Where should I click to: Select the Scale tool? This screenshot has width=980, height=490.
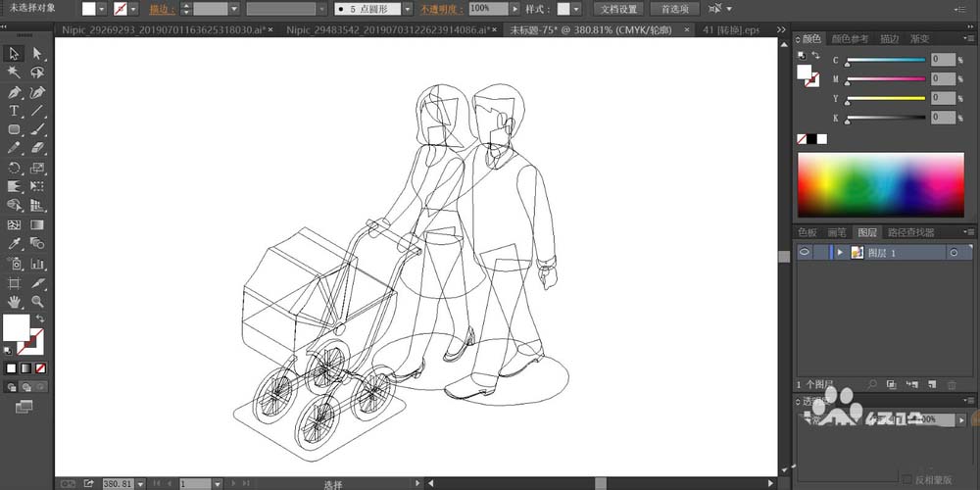point(37,168)
